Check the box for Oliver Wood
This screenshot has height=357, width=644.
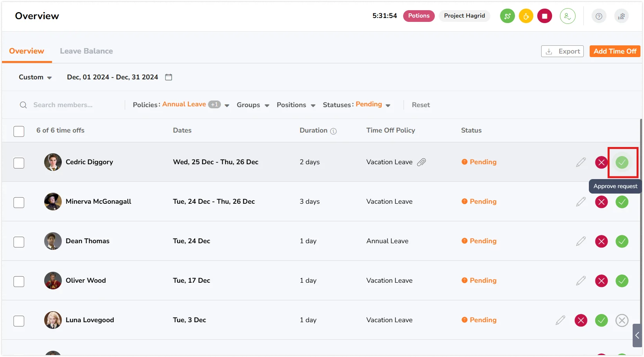[19, 281]
